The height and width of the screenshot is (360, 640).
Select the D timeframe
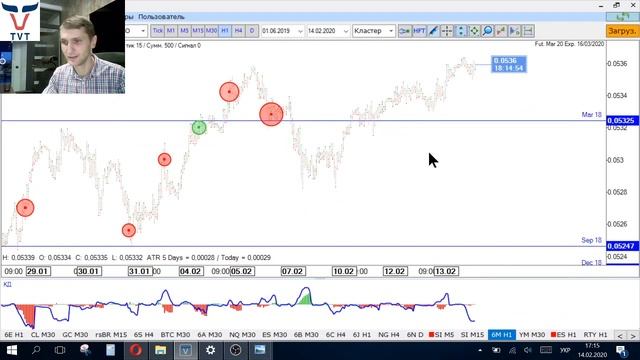252,31
